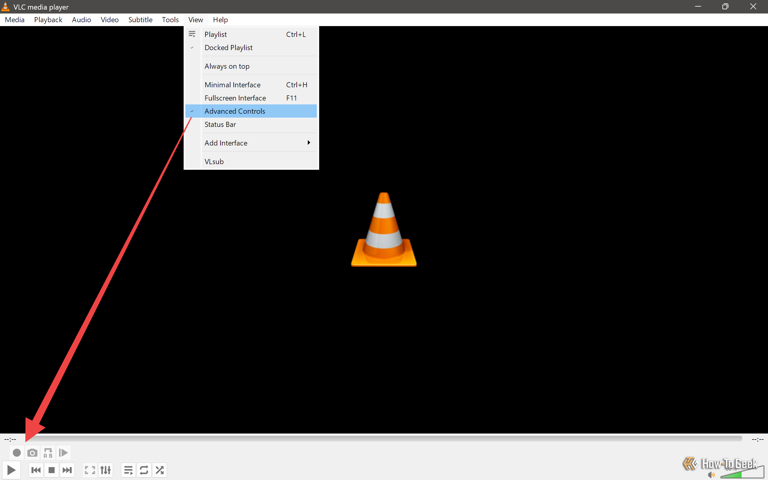Minimize the VLC window
The height and width of the screenshot is (480, 768).
tap(698, 6)
